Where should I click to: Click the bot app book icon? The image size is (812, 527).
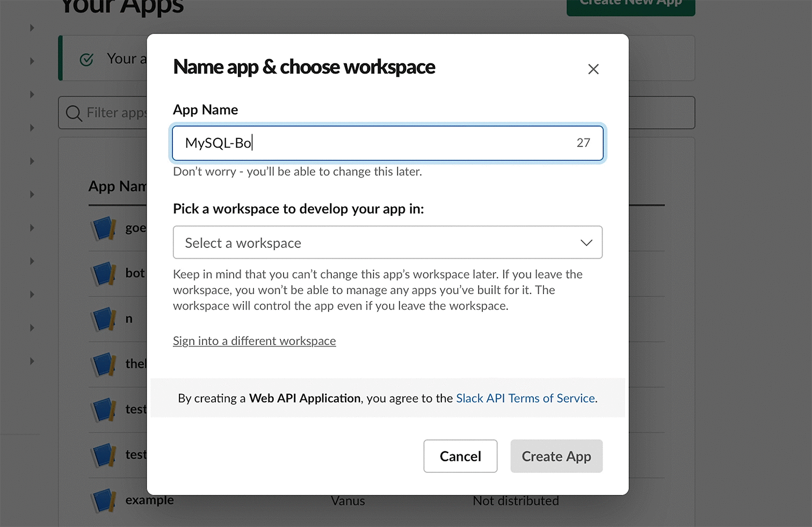pyautogui.click(x=104, y=274)
